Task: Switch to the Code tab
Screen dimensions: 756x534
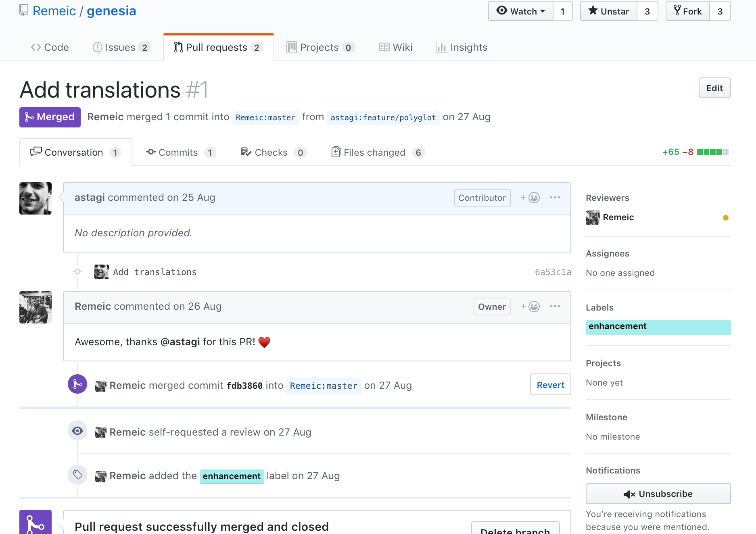Action: (50, 47)
